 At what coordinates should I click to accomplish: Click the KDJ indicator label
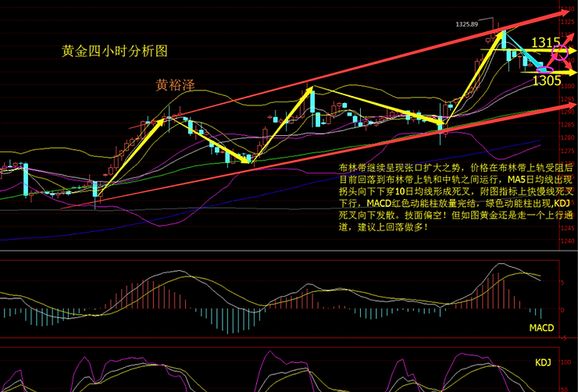coord(542,364)
